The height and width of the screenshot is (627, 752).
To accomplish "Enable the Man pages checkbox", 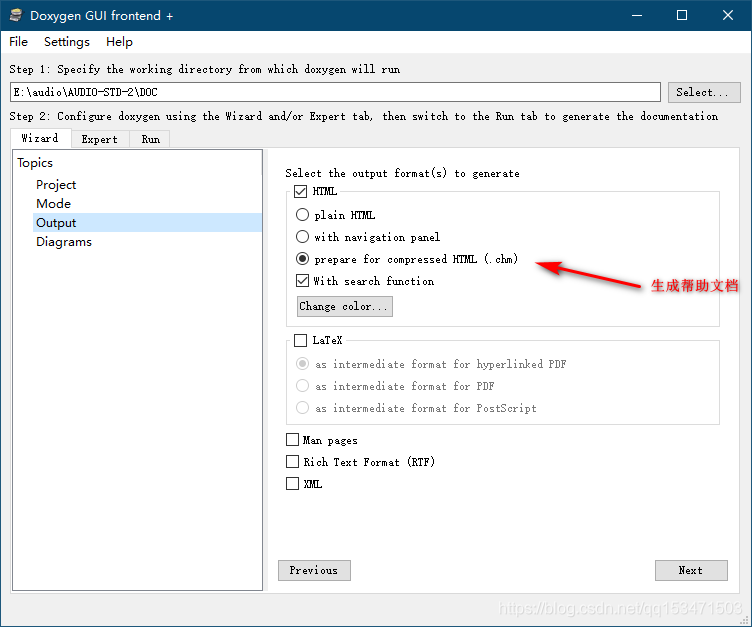I will [293, 439].
